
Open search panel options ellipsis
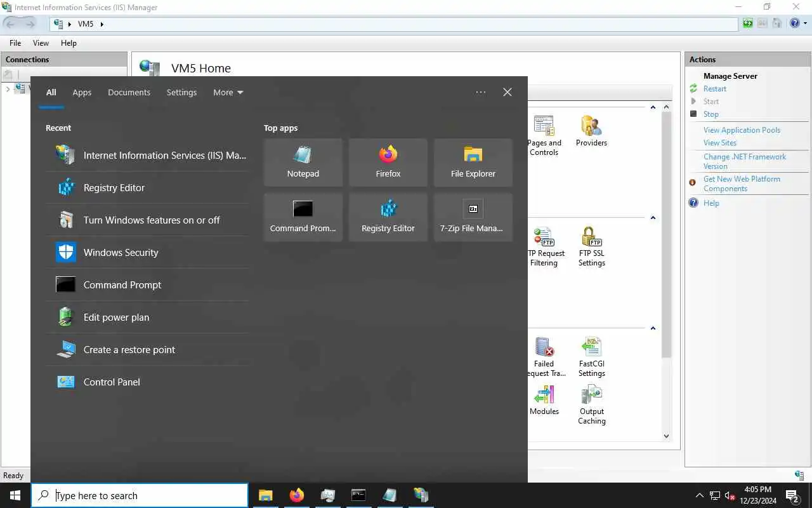tap(481, 92)
